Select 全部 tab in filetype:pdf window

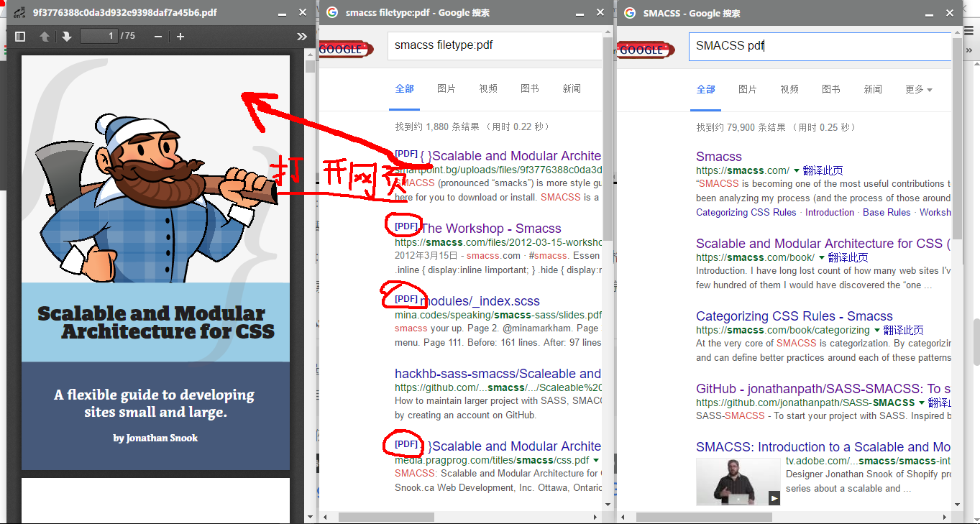[405, 88]
